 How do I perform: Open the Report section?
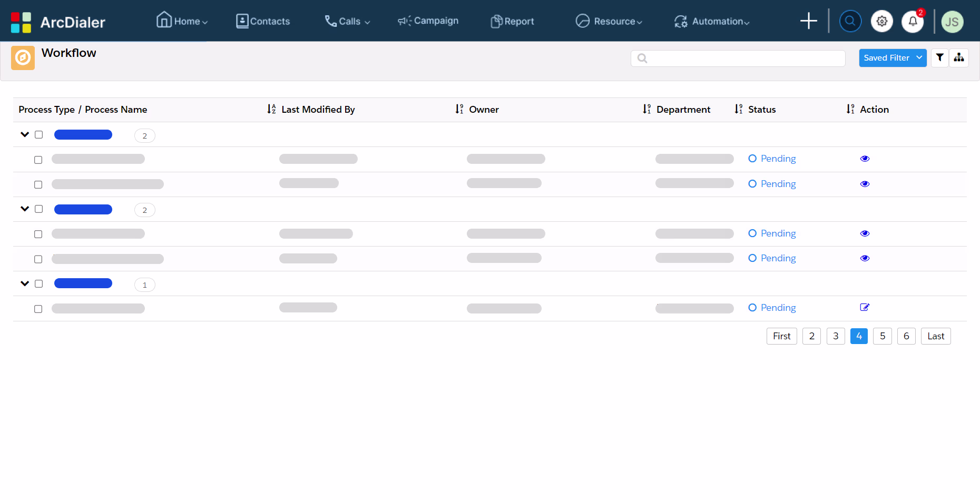(x=512, y=21)
